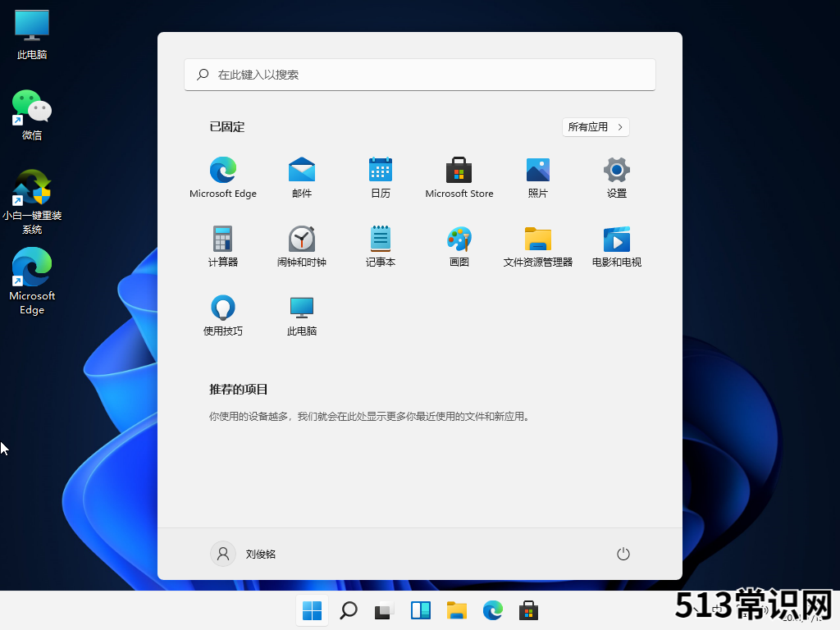The width and height of the screenshot is (840, 630).
Task: Expand 所有应用 (All apps) list
Action: point(596,127)
